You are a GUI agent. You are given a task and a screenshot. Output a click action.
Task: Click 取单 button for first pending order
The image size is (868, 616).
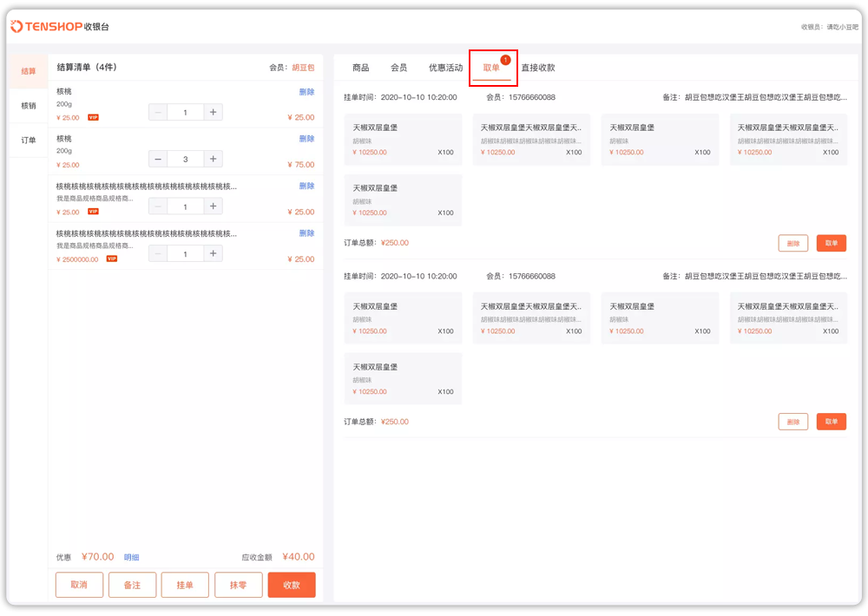pyautogui.click(x=831, y=243)
